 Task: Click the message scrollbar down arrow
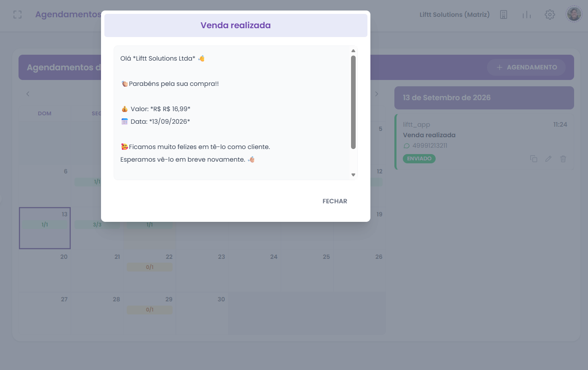[353, 175]
